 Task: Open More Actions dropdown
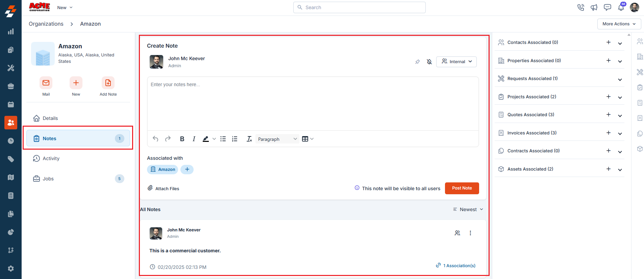(619, 24)
